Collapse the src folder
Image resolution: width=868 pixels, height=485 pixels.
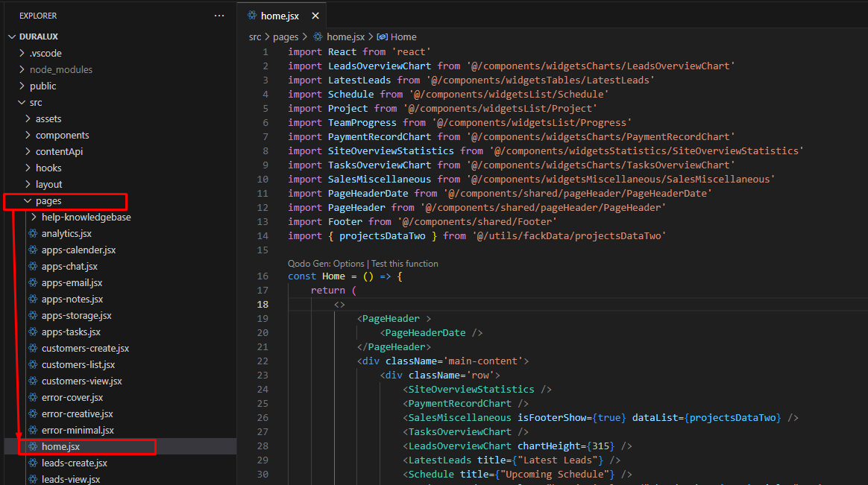pyautogui.click(x=22, y=102)
